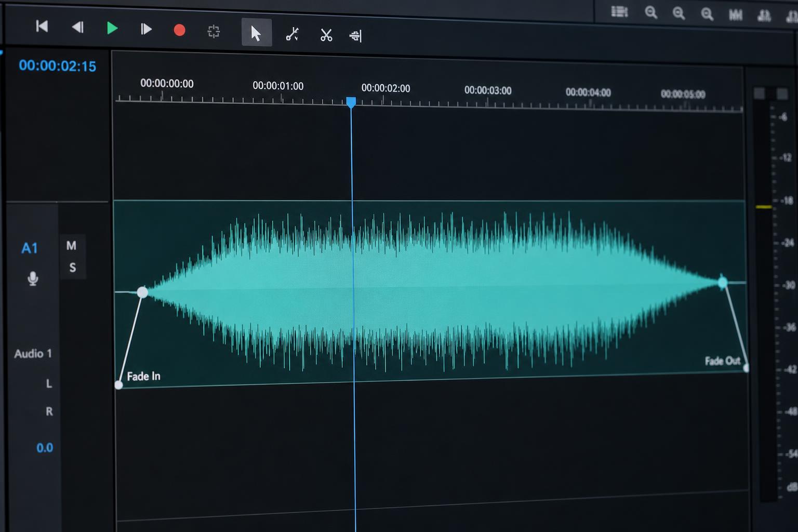Click the -24 dB meter mark

788,243
